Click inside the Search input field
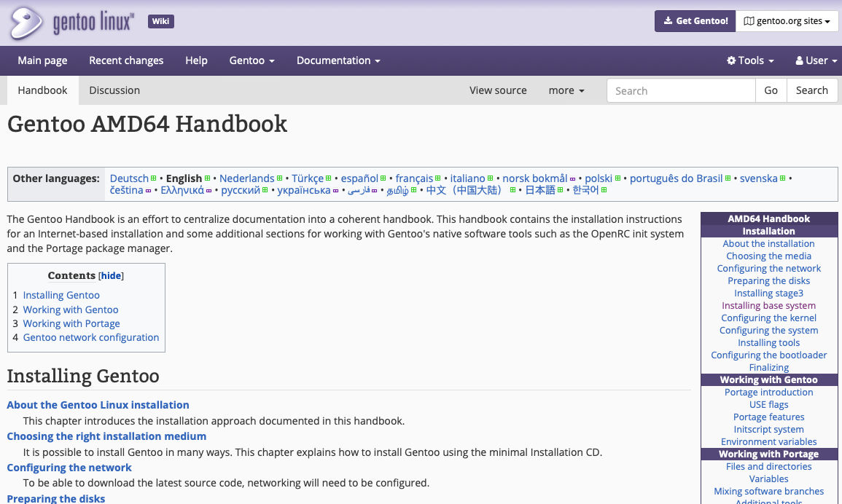Image resolution: width=842 pixels, height=504 pixels. coord(681,90)
